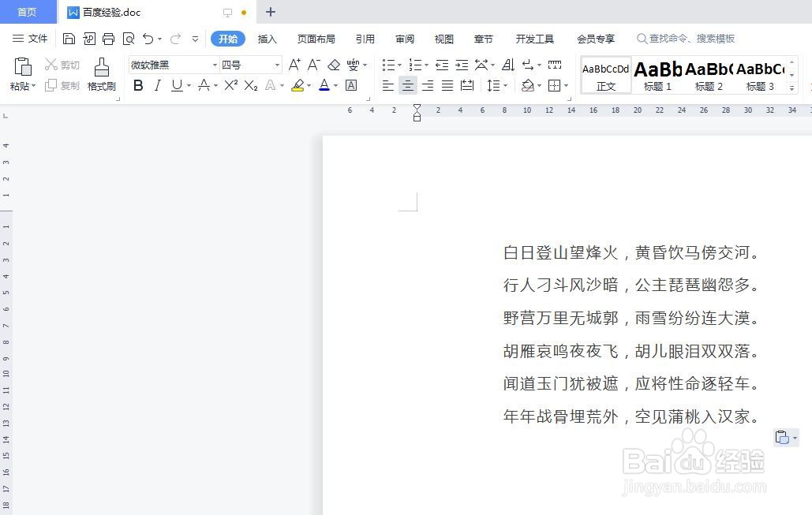The width and height of the screenshot is (812, 515).
Task: Clear formatting with the eraser icon
Action: [334, 65]
